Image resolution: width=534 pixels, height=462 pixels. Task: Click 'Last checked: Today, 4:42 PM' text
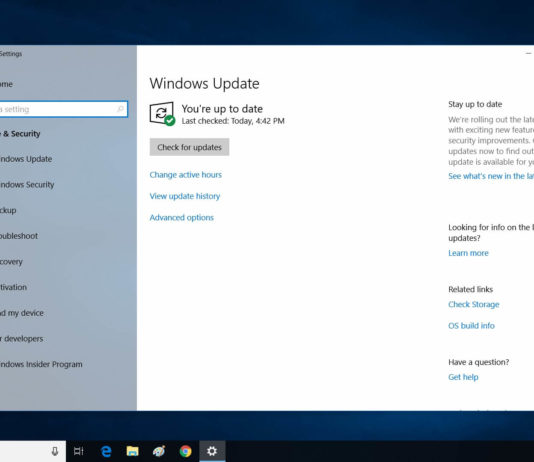coord(233,121)
